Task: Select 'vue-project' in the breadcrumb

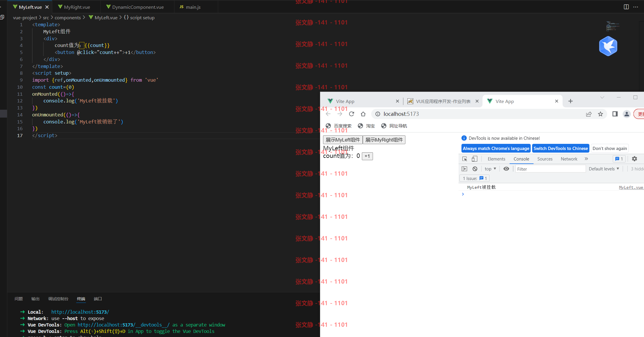Action: point(25,18)
